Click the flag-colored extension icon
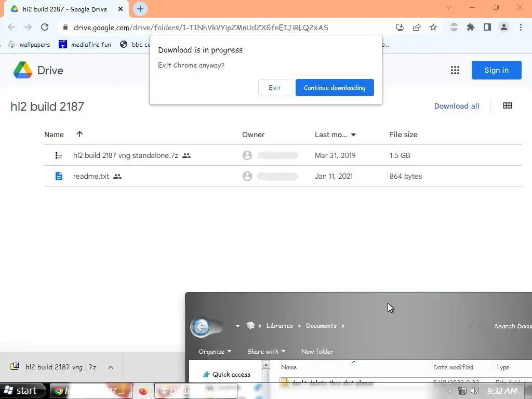The image size is (532, 399). pos(454,27)
